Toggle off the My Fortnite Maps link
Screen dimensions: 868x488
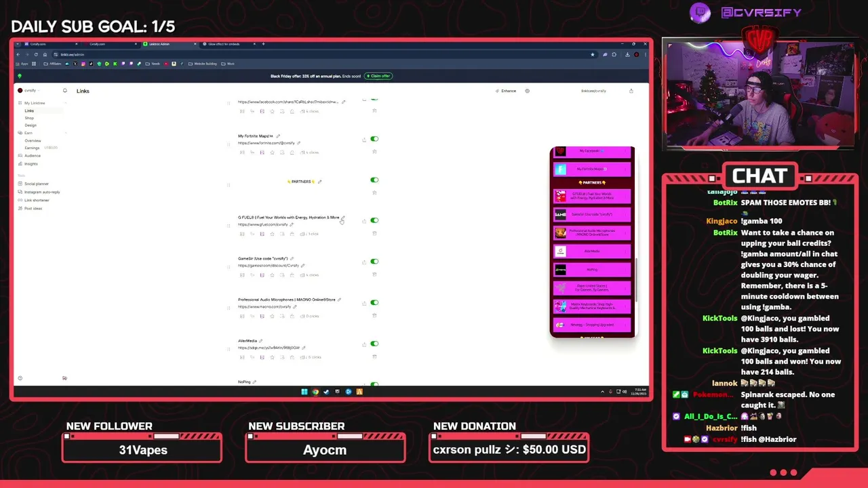pos(374,139)
